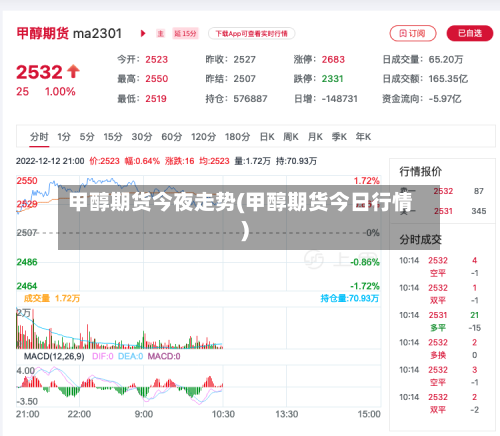Viewport: 500px width, 436px height.
Task: Click the 已自选 watchlist button
Action: pyautogui.click(x=470, y=33)
